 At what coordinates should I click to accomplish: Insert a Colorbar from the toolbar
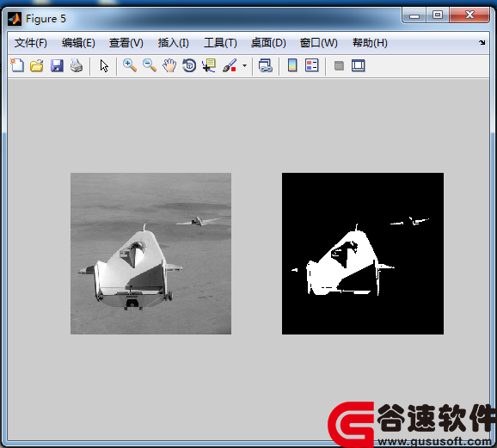(292, 65)
